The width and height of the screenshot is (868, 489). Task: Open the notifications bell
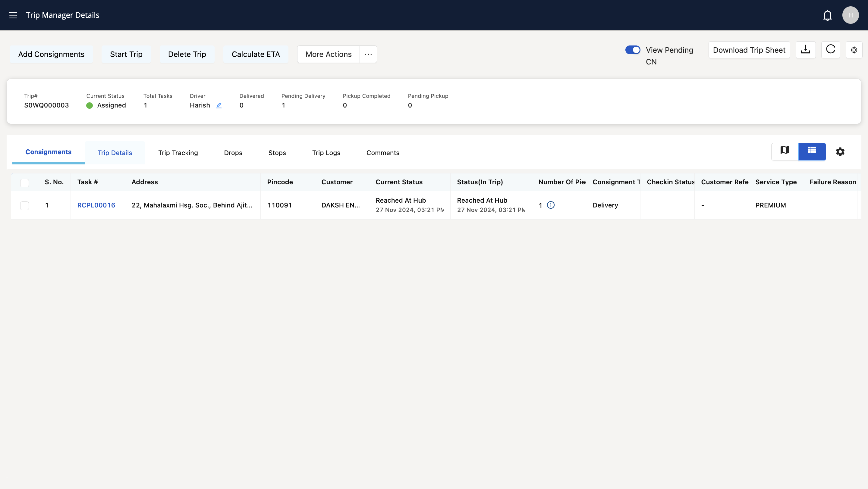tap(827, 15)
